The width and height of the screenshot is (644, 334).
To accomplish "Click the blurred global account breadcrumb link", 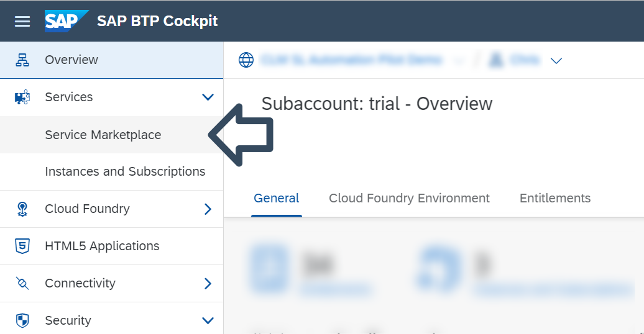I will pyautogui.click(x=352, y=60).
